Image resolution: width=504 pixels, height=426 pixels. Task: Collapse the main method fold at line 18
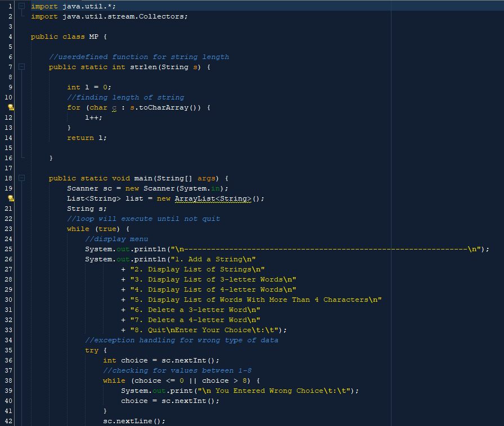(x=21, y=178)
